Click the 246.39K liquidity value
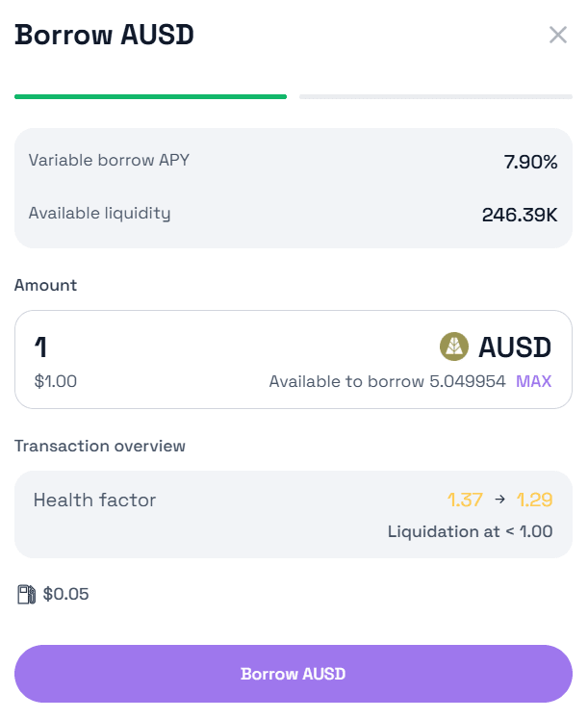This screenshot has height=719, width=588. coord(520,214)
